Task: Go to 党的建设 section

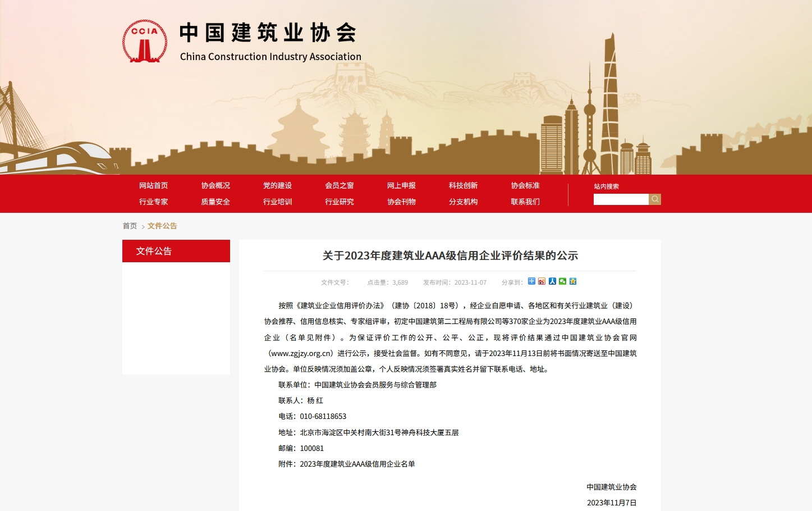Action: tap(277, 185)
